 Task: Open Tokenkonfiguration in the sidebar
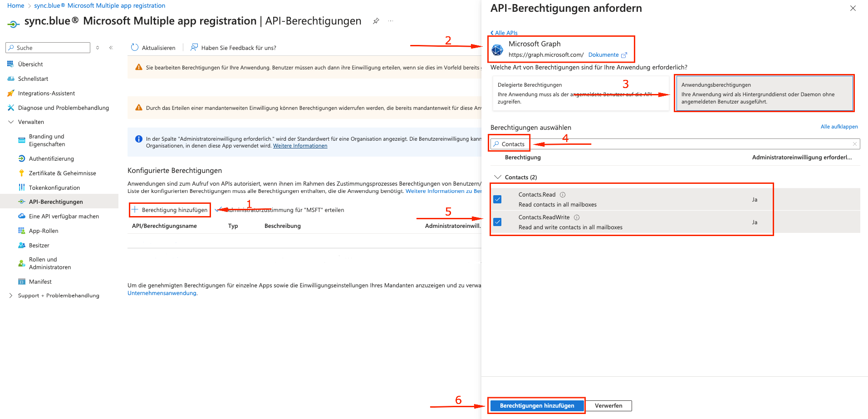tap(54, 187)
